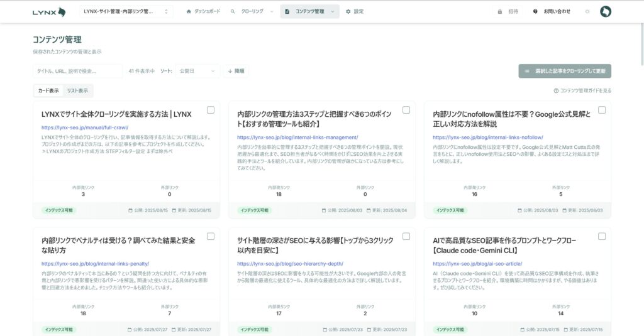Tick the nofollow属性 article checkbox

tap(602, 110)
